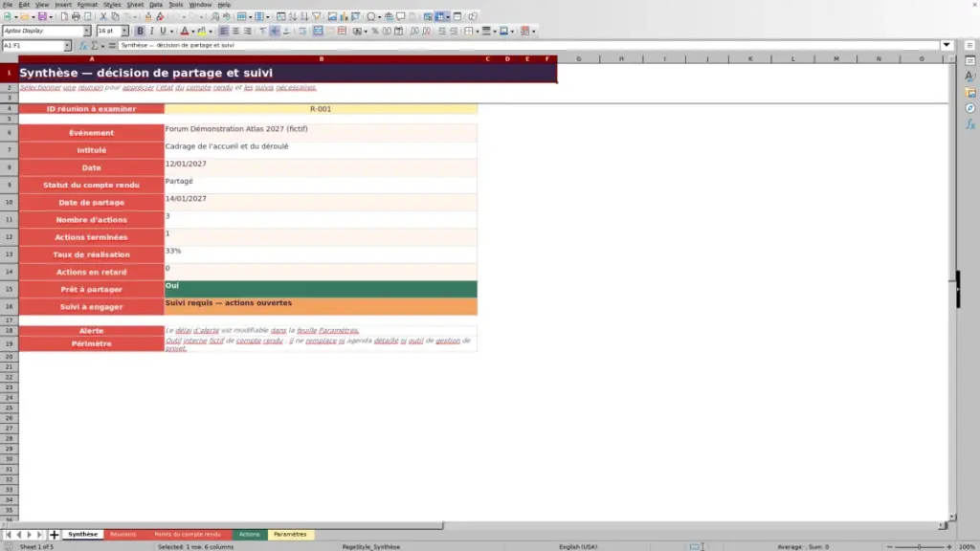980x551 pixels.
Task: Click the Print icon
Action: coord(76,16)
